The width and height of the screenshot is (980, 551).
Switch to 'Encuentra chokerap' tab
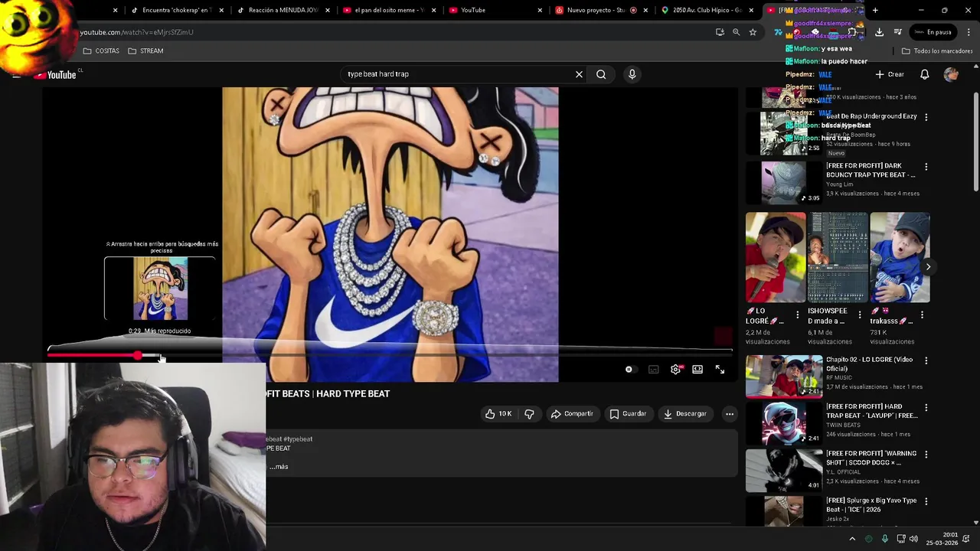point(176,10)
